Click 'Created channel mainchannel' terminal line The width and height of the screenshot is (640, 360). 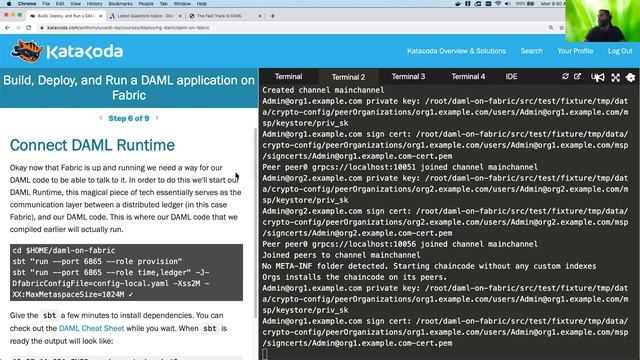pos(323,90)
